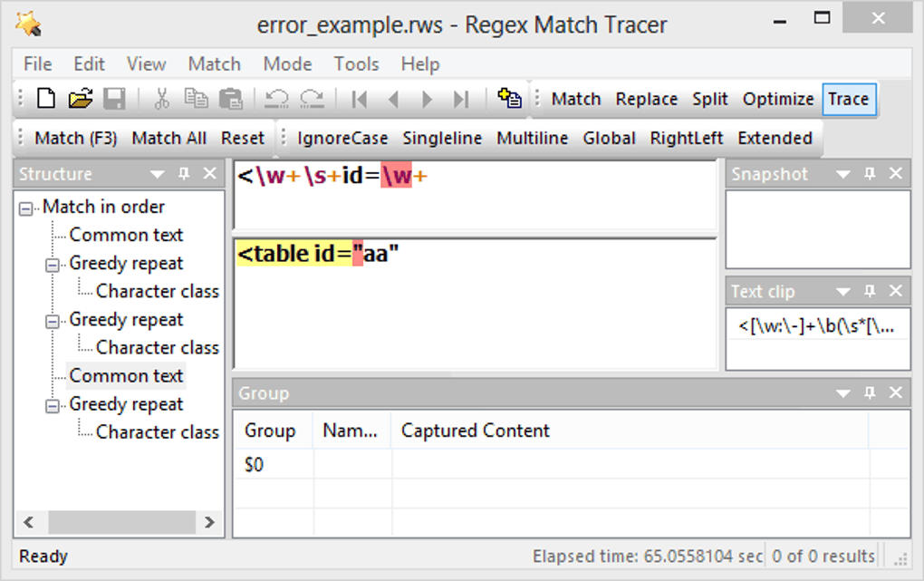Screen dimensions: 924x581
Task: Copy using the toolbar copy icon
Action: pyautogui.click(x=197, y=99)
